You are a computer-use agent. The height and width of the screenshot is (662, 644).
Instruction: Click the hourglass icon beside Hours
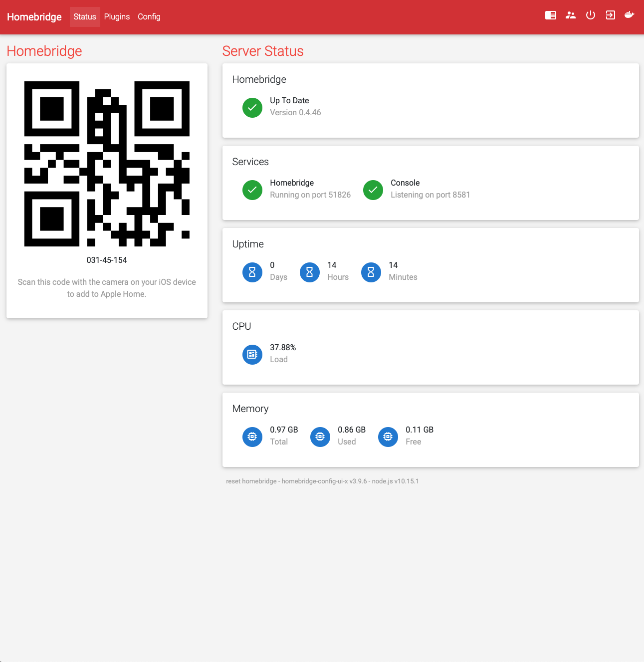point(310,272)
